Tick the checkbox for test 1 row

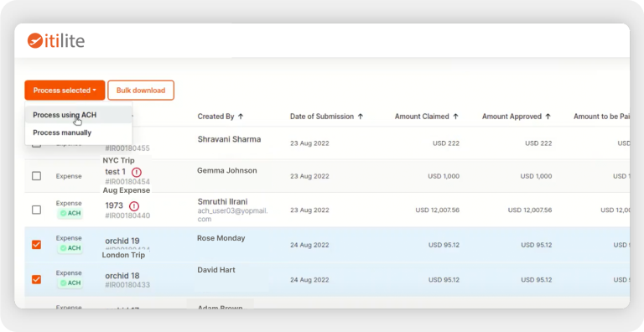point(37,176)
